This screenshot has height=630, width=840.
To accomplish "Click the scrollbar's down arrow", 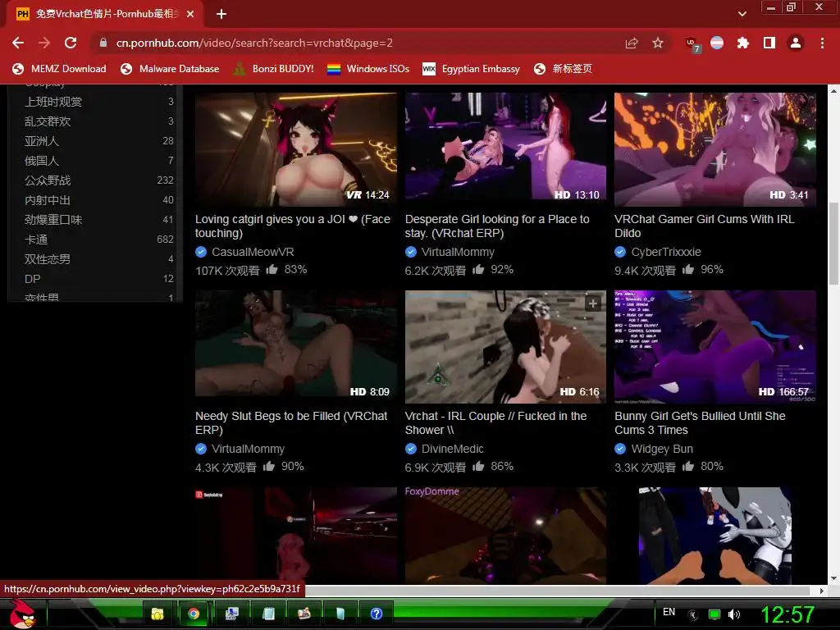I will click(833, 578).
